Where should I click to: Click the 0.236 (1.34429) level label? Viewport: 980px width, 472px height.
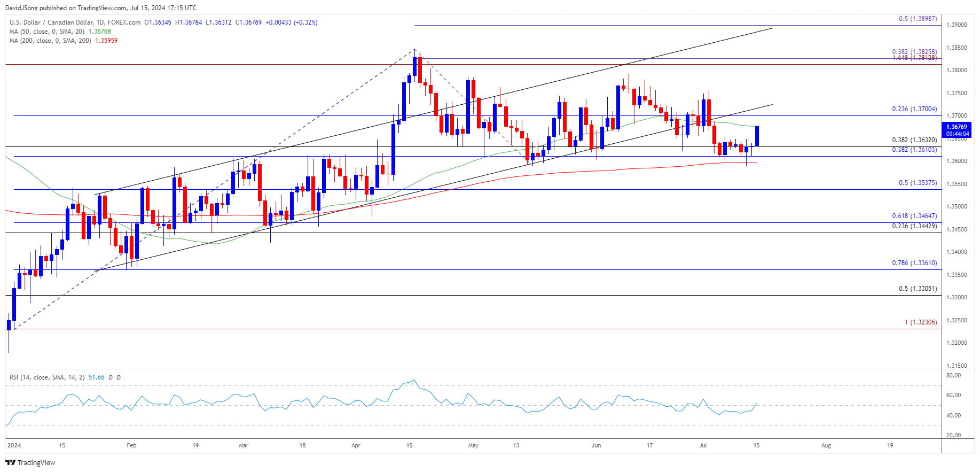914,226
